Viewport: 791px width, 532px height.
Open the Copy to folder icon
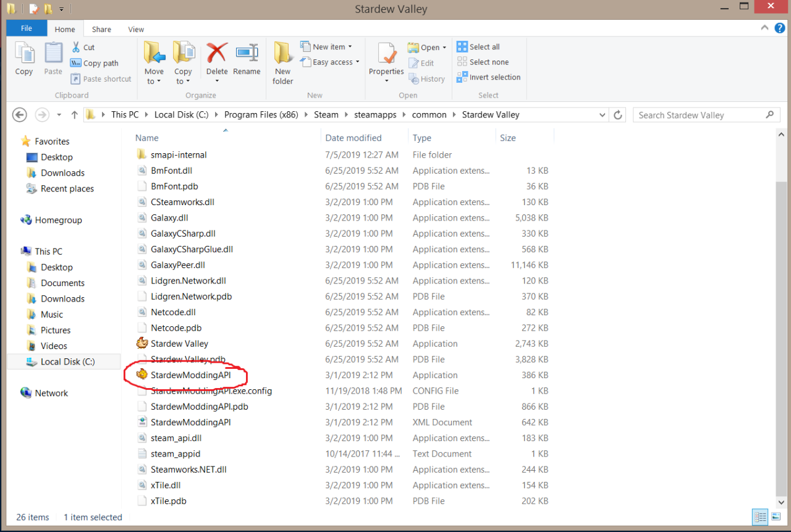pos(183,53)
